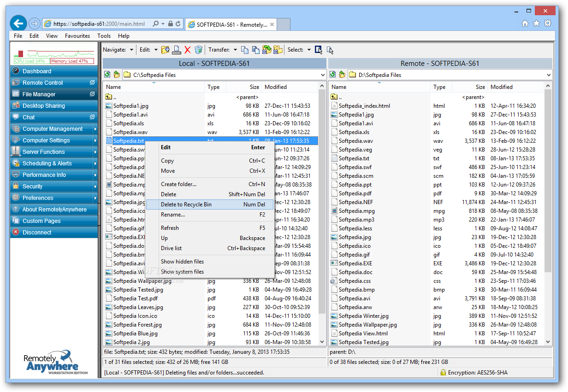Select Softpedia_index.html in the Remote pane
This screenshot has height=392, width=568.
pos(364,106)
